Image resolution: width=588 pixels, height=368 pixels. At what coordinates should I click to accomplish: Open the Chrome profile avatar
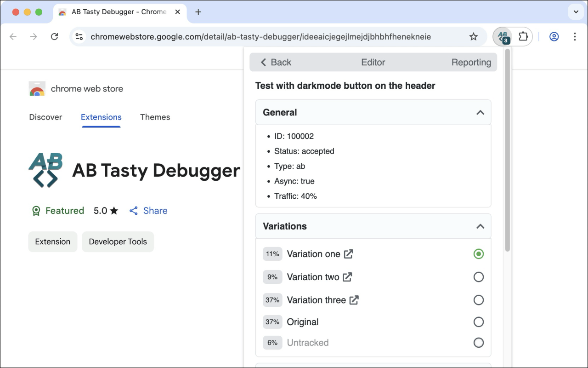click(554, 37)
